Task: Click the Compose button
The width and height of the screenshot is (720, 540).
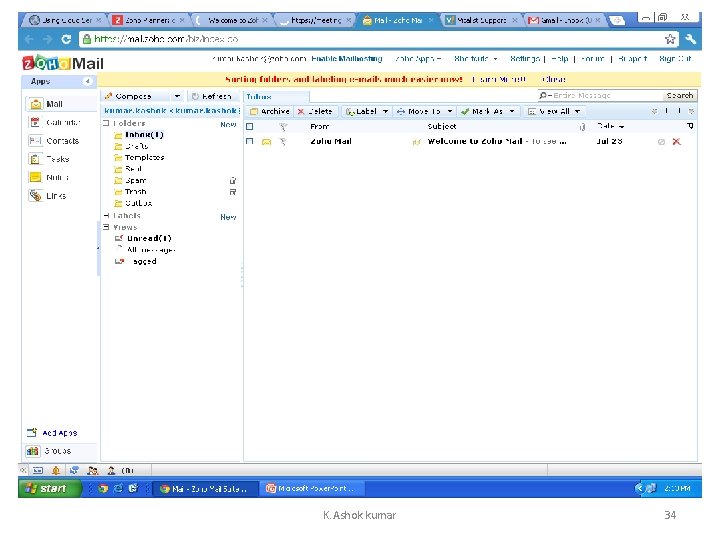Action: point(136,96)
